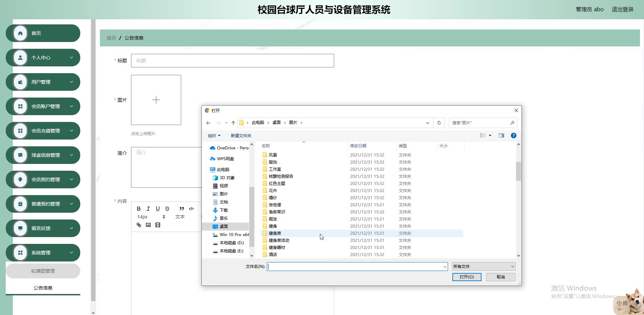This screenshot has height=315, width=644.
Task: Toggle Italic formatting in editor toolbar
Action: point(148,209)
